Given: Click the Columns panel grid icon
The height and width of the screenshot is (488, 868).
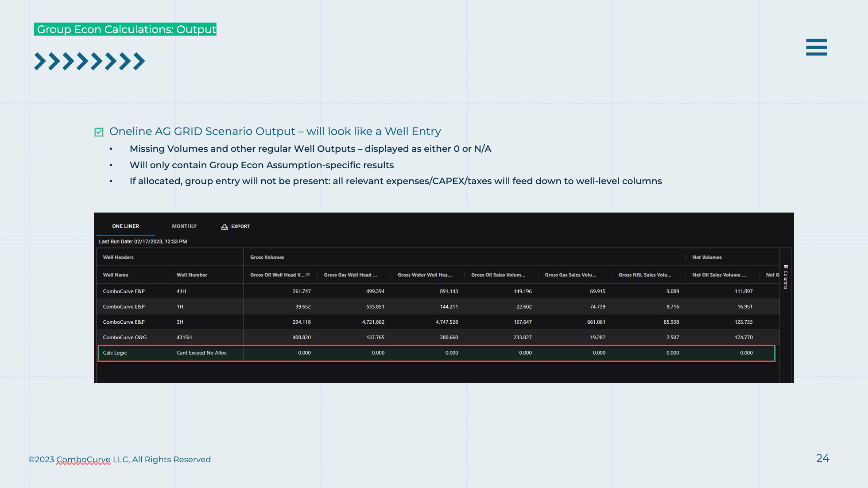Looking at the screenshot, I should 786,267.
